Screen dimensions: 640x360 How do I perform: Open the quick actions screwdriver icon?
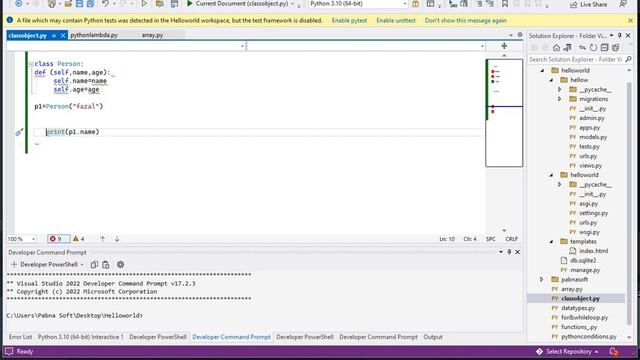19,132
